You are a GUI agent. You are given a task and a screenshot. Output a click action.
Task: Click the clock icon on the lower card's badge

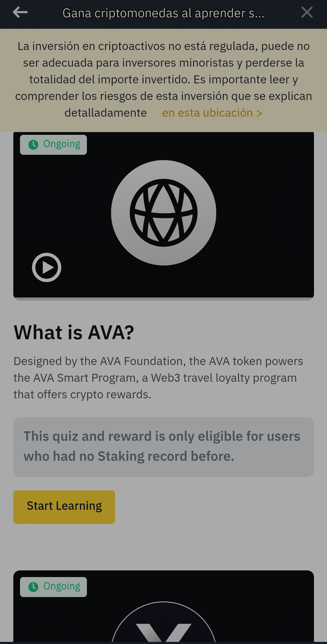(x=33, y=587)
